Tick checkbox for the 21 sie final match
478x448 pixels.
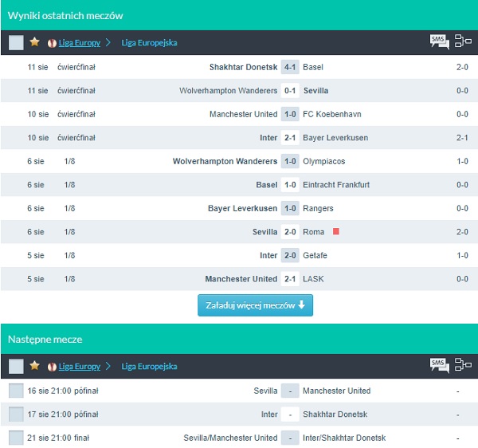[x=16, y=438]
